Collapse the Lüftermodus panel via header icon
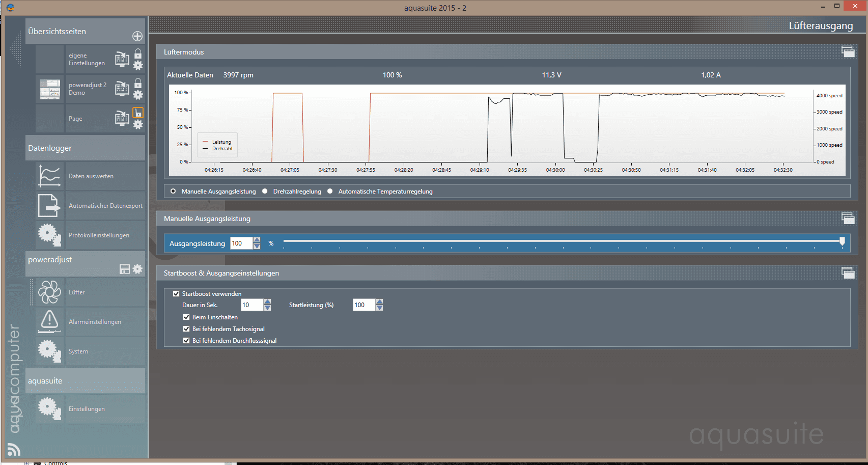The height and width of the screenshot is (465, 868). pyautogui.click(x=848, y=51)
